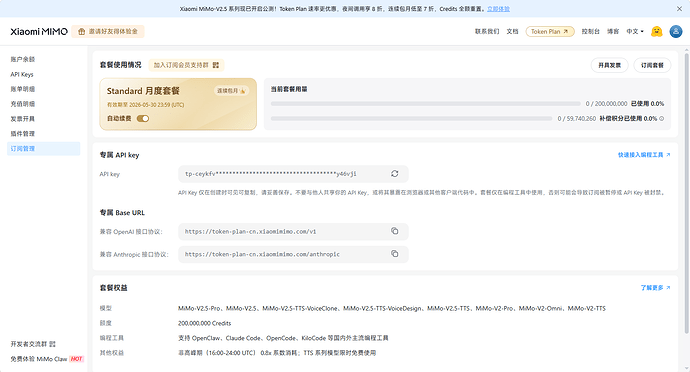Click the page vertical scrollbar
Image resolution: width=690 pixels, height=372 pixels.
click(x=686, y=194)
